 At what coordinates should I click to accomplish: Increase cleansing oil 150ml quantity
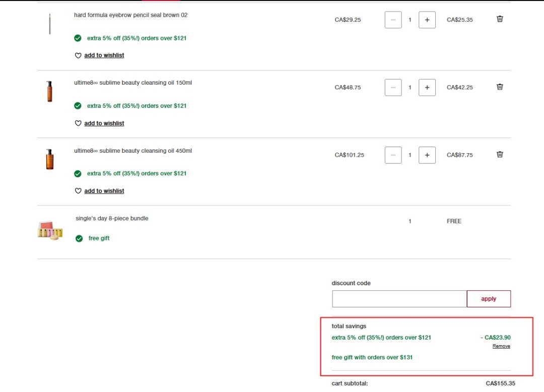427,88
